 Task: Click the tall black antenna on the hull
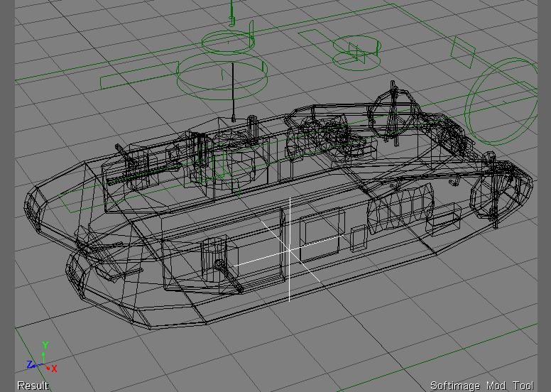(x=233, y=92)
